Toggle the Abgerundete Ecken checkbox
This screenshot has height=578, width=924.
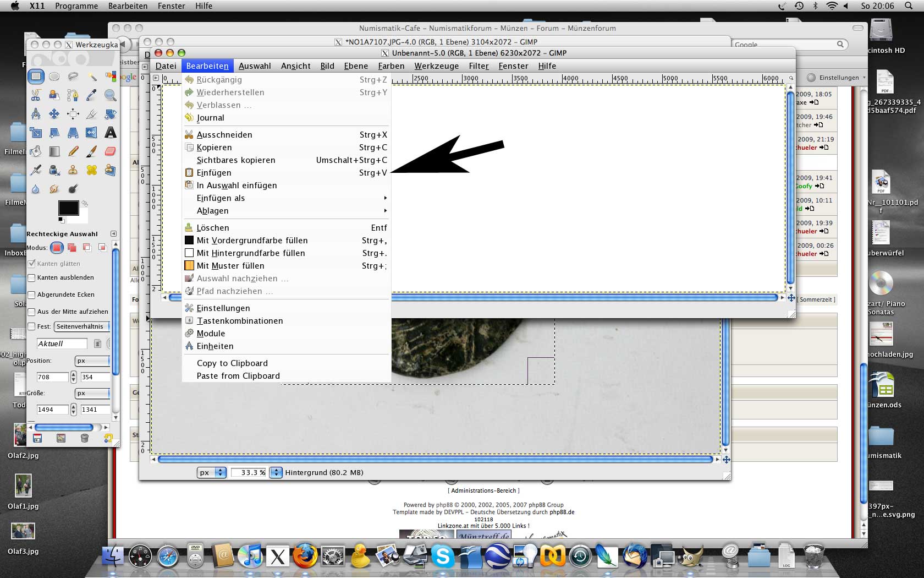coord(32,295)
